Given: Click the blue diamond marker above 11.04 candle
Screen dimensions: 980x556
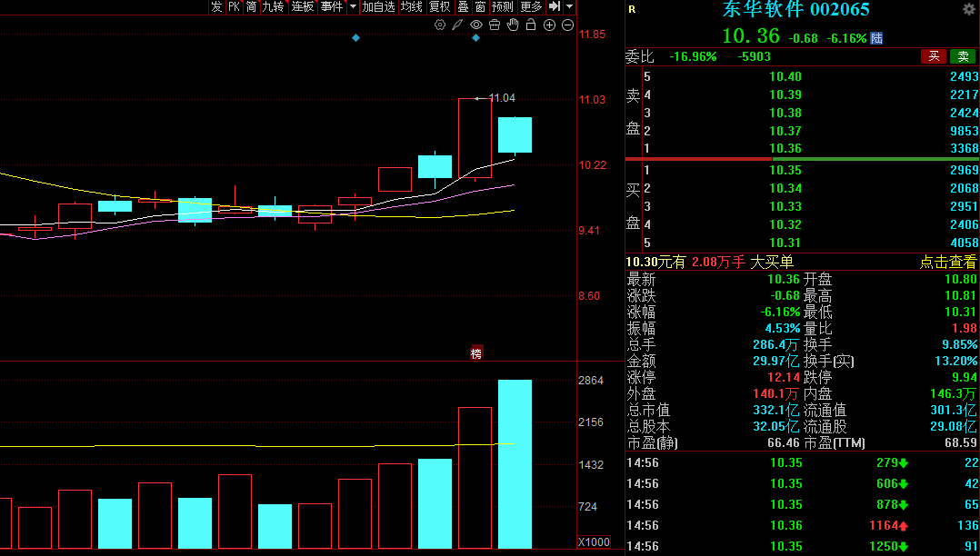Looking at the screenshot, I should [x=475, y=38].
